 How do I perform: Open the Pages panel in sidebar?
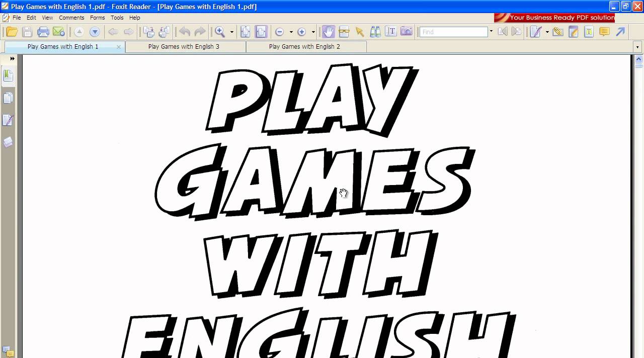pyautogui.click(x=8, y=98)
